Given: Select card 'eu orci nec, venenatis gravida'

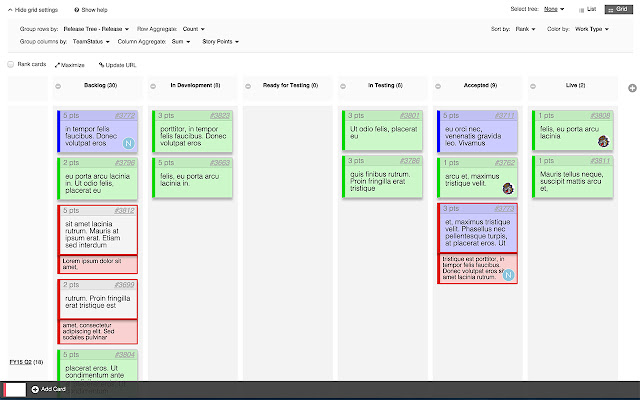Looking at the screenshot, I should 477,131.
